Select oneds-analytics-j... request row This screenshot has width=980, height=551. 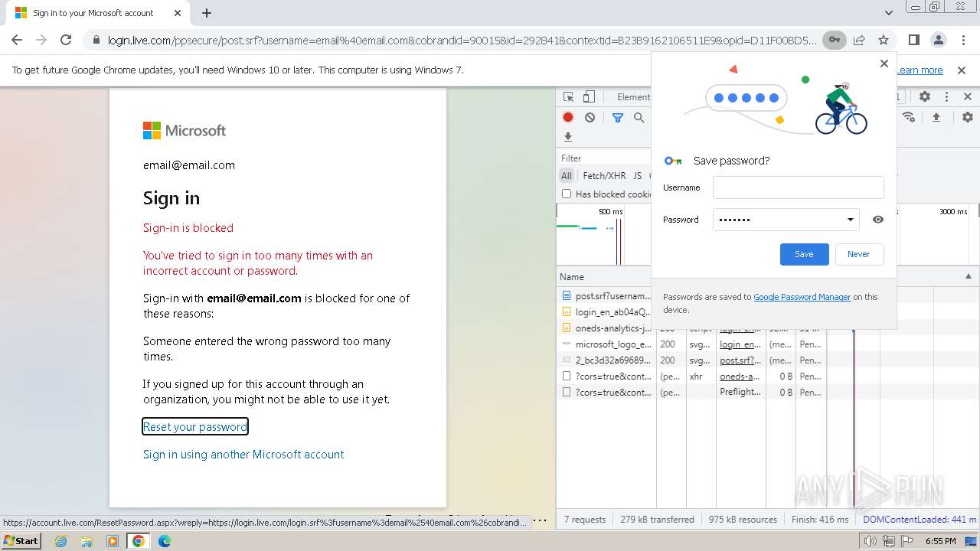click(606, 328)
